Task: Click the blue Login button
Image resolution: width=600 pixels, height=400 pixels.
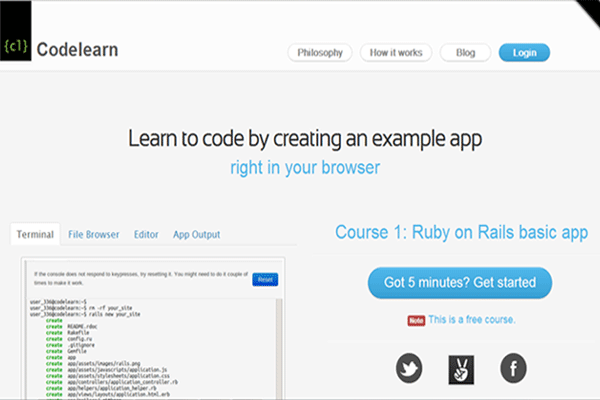Action: [524, 53]
